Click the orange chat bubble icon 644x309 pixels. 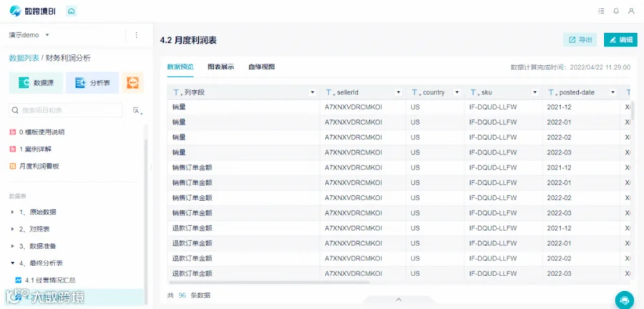coord(133,83)
